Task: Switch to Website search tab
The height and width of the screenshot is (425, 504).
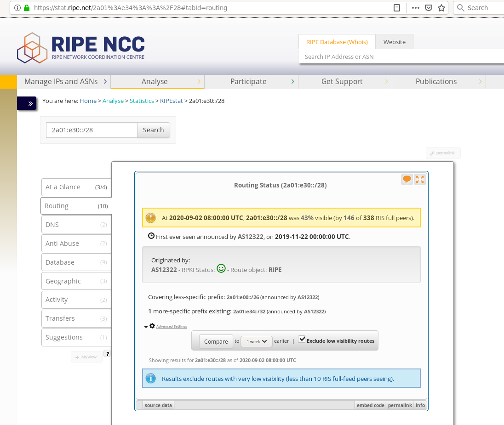Action: click(395, 42)
